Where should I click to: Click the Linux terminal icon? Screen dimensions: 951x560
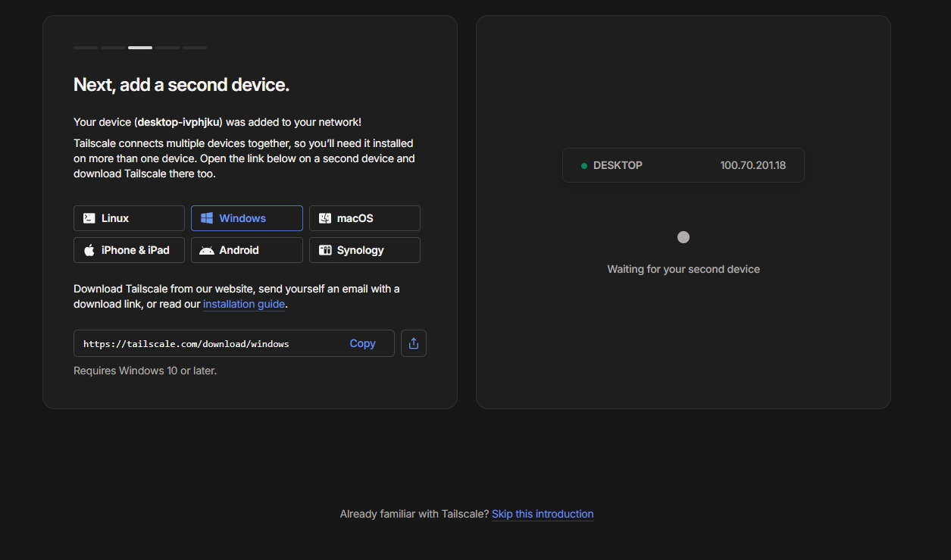click(89, 218)
